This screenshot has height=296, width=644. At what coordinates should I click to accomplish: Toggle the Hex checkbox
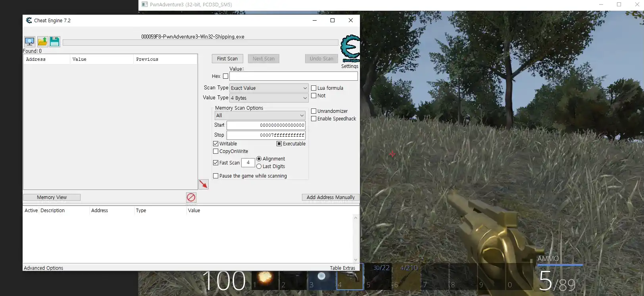coord(225,76)
